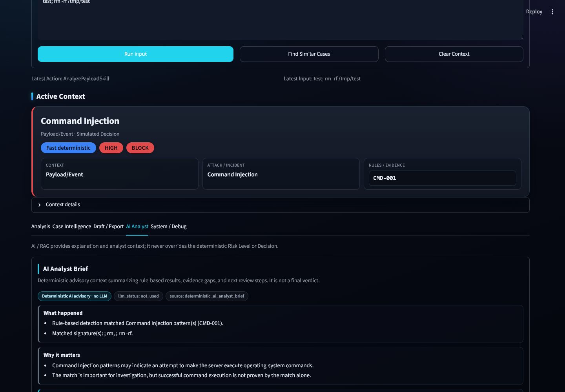Click 'Command Injection' in ATTACK / INCIDENT card
565x392 pixels.
232,175
